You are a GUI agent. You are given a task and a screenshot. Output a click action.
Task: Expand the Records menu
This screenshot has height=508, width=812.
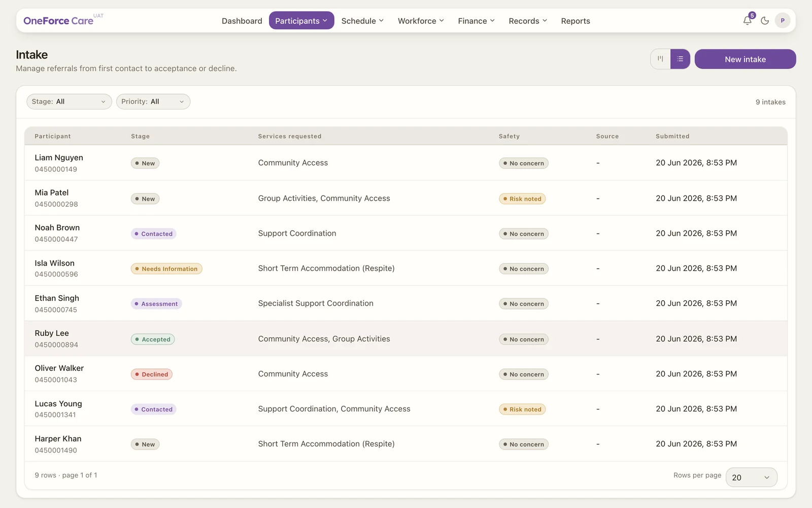click(x=528, y=21)
